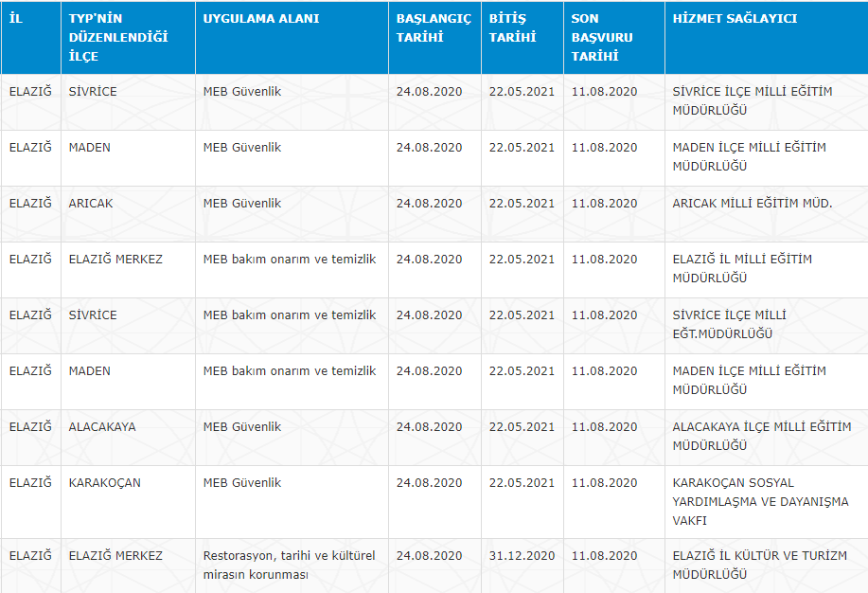This screenshot has height=593, width=868.
Task: Select the ARICAK district cell
Action: point(91,204)
